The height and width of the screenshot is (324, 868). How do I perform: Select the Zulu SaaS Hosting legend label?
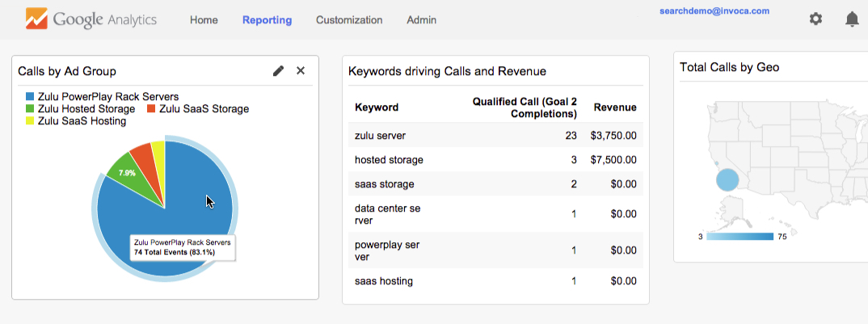82,120
